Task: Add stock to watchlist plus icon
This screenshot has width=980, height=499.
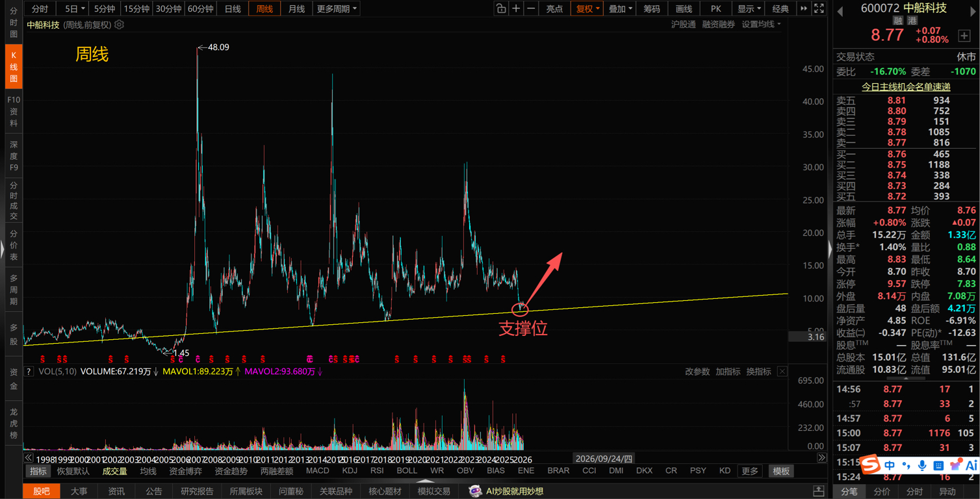Action: pos(964,36)
